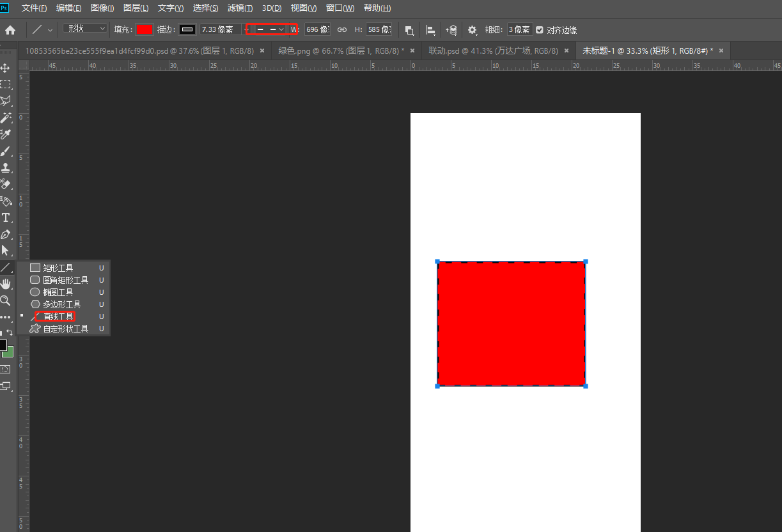Toggle Quick Mask mode icon
This screenshot has width=782, height=532.
pyautogui.click(x=6, y=370)
